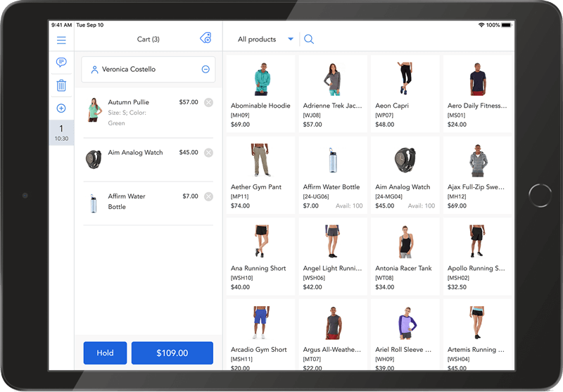Viewport: 563px width, 392px height.
Task: Remove Aim Analog Watch from the cart
Action: (x=208, y=153)
